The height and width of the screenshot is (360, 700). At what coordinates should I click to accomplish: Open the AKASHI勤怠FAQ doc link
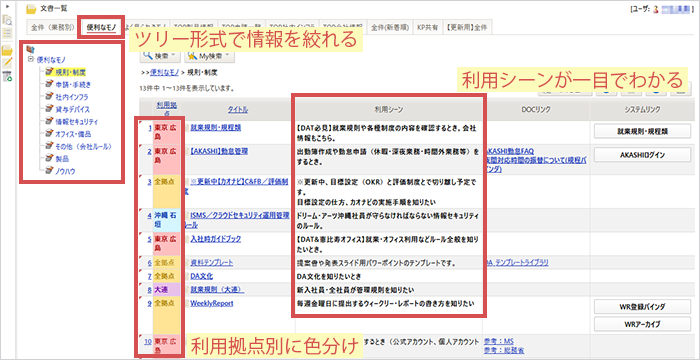[508, 151]
